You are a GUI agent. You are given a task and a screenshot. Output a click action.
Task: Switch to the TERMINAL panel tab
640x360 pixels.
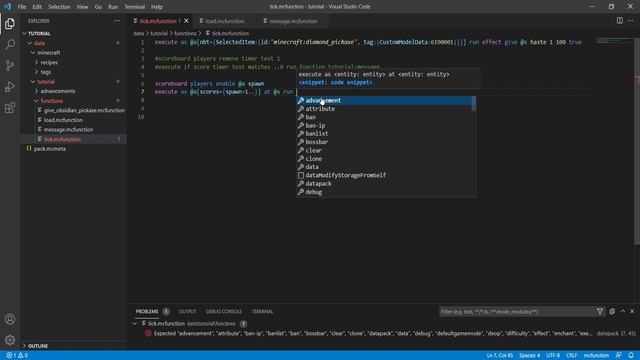coord(262,311)
